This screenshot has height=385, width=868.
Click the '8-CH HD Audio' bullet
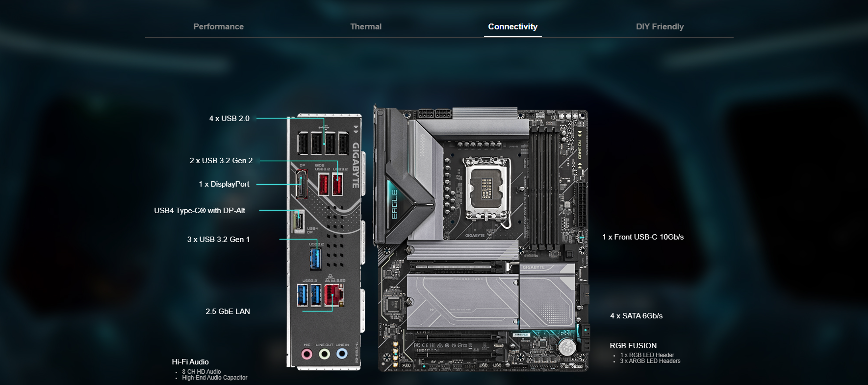point(202,372)
